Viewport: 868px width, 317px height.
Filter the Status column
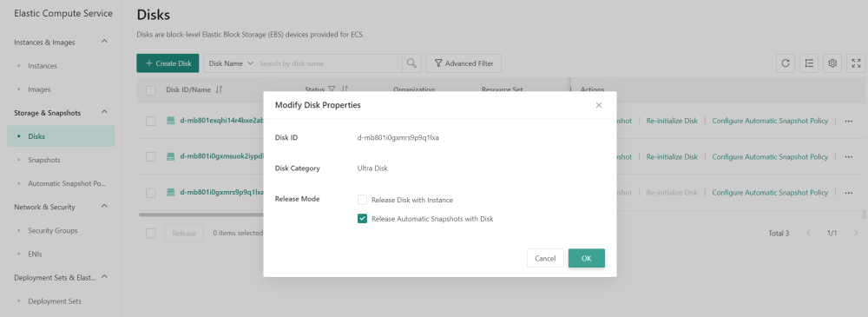pos(332,89)
